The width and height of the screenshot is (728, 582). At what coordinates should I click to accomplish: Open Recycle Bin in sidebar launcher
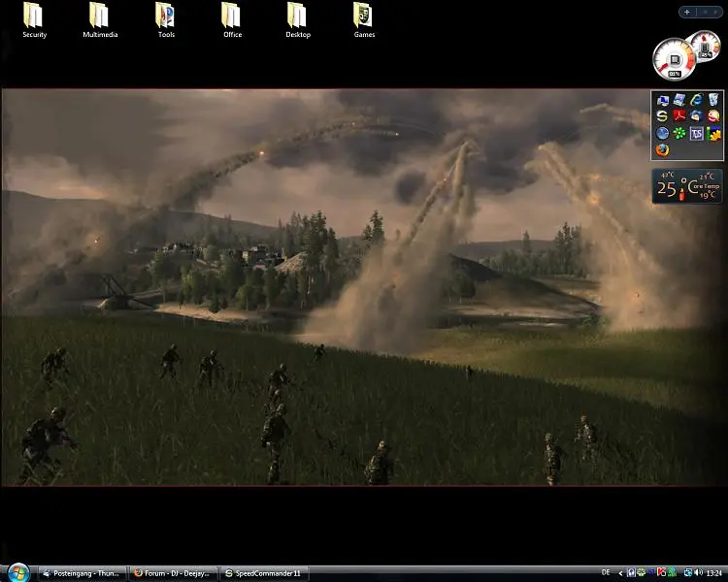click(713, 100)
